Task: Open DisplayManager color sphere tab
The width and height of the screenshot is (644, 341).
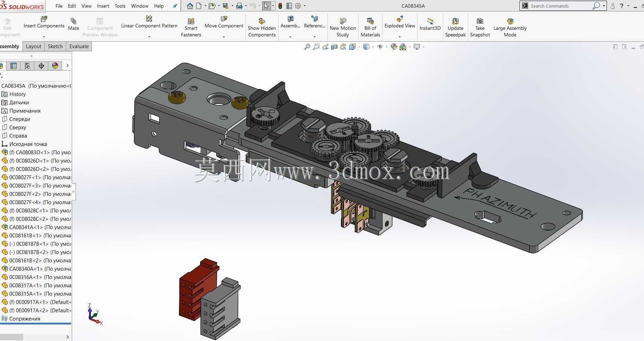Action: (55, 66)
